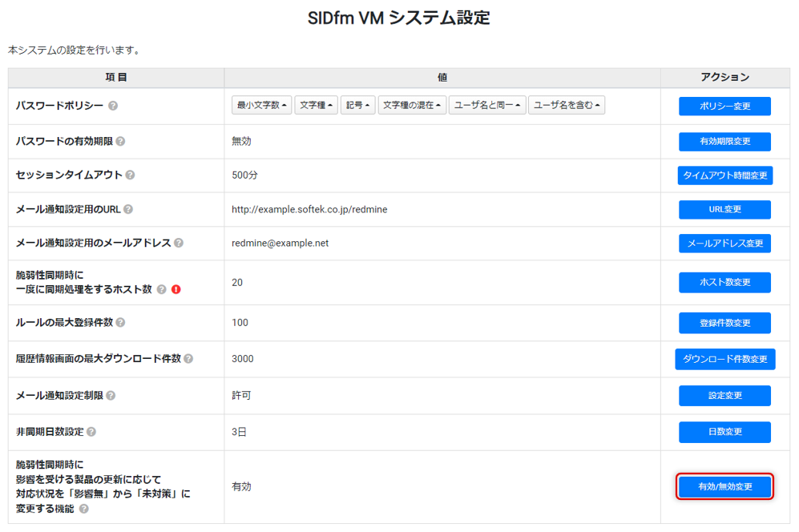The height and width of the screenshot is (532, 799).
Task: Open タイムアウト時間変更 dialog
Action: (x=725, y=175)
